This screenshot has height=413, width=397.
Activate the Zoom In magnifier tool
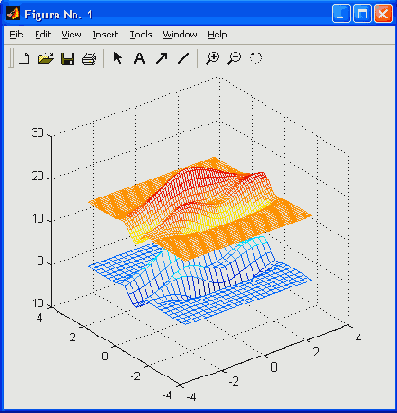(x=212, y=58)
